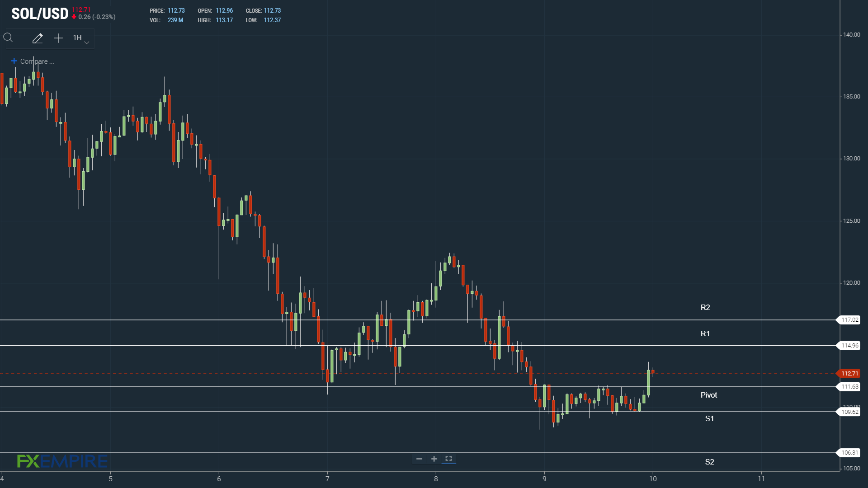Zoom out chart with minus button
This screenshot has width=868, height=488.
pyautogui.click(x=419, y=459)
